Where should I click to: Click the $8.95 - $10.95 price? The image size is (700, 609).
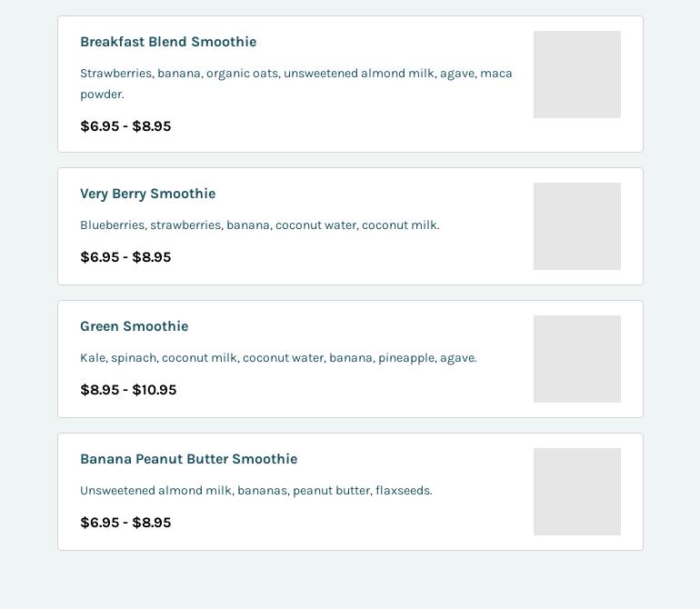(128, 390)
